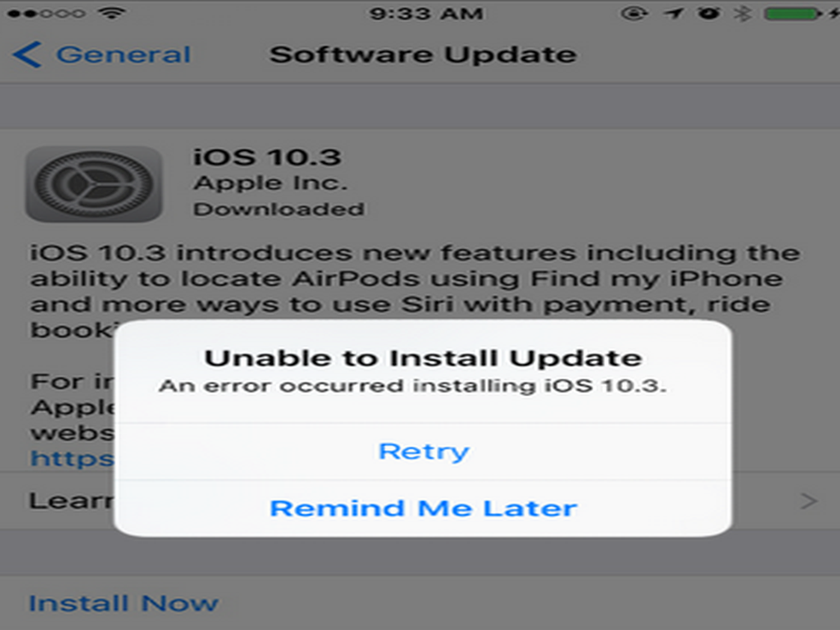This screenshot has width=840, height=630.
Task: Tap the General back label
Action: (123, 55)
